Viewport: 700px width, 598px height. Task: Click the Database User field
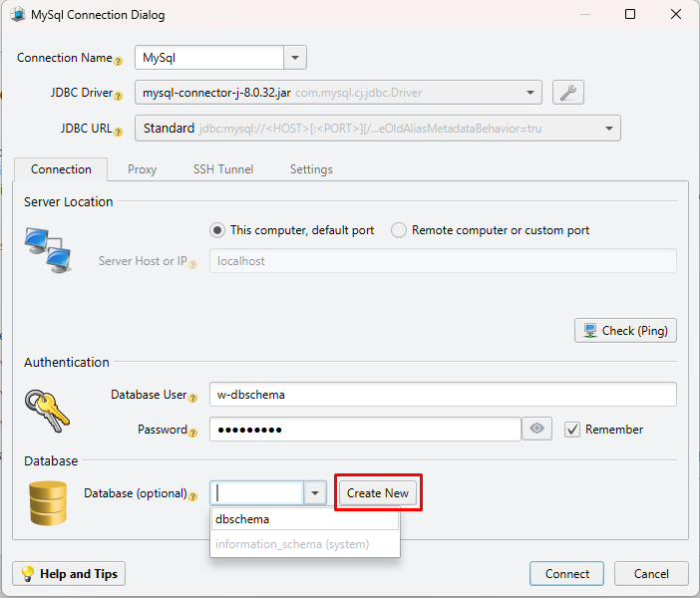443,395
